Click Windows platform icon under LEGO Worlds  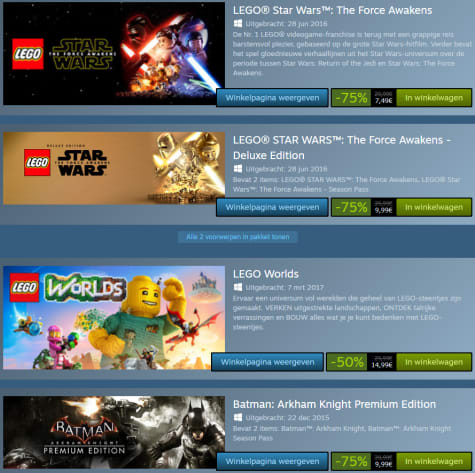coord(238,287)
